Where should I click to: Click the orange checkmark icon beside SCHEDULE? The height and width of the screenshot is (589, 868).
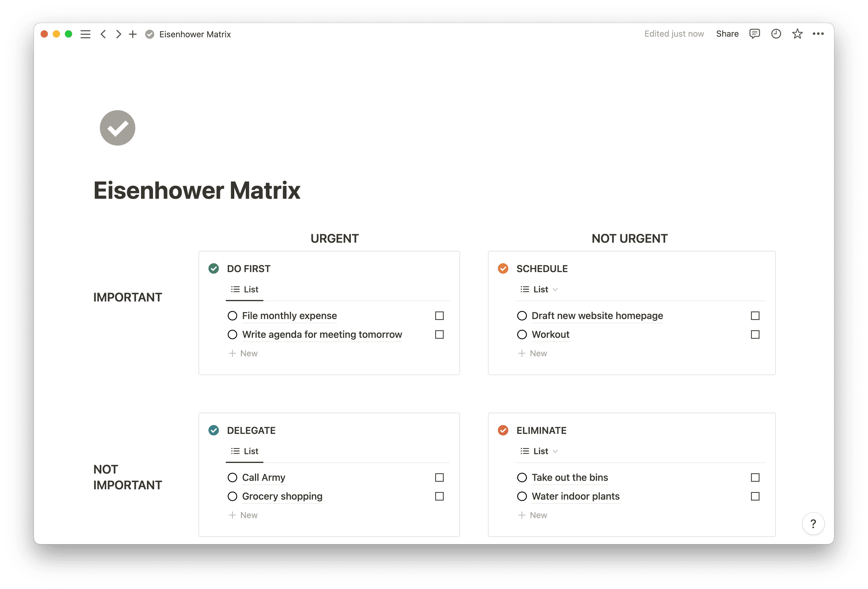[x=503, y=268]
